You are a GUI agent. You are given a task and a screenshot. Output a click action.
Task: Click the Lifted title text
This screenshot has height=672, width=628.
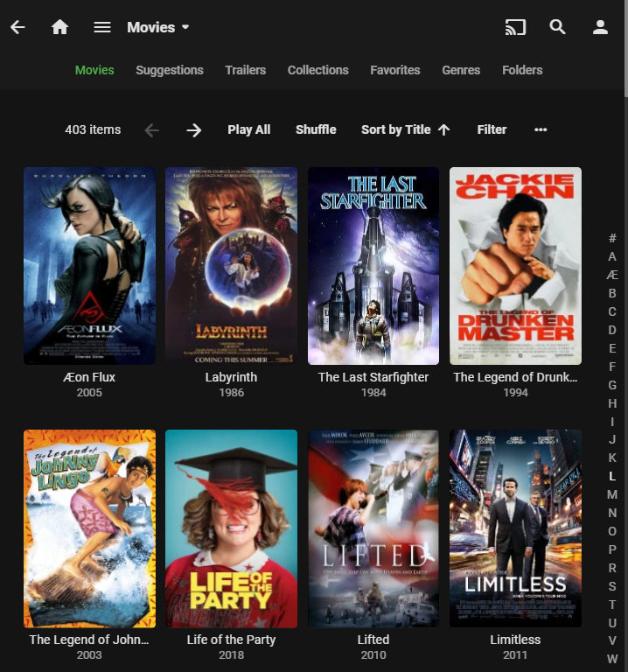(x=373, y=640)
